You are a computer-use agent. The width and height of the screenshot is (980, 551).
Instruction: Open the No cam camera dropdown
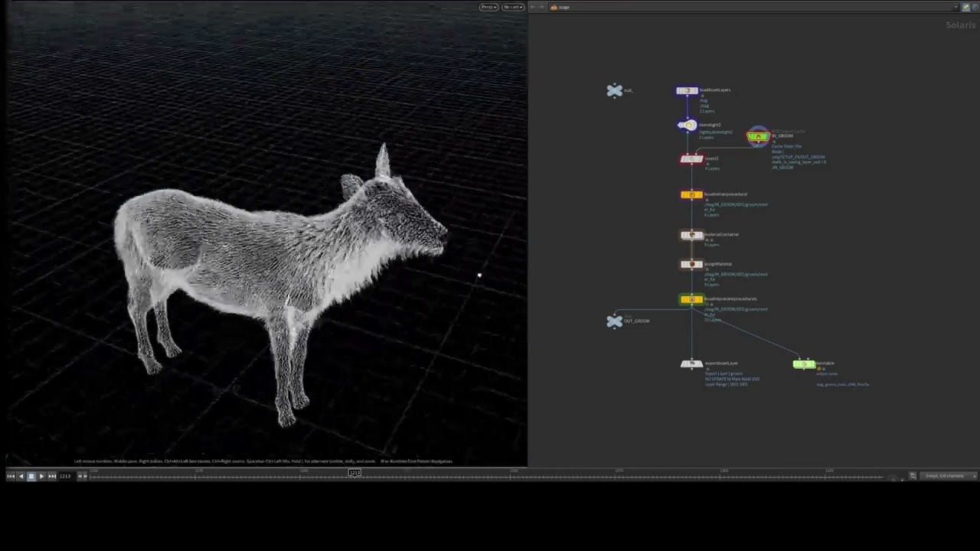point(512,7)
